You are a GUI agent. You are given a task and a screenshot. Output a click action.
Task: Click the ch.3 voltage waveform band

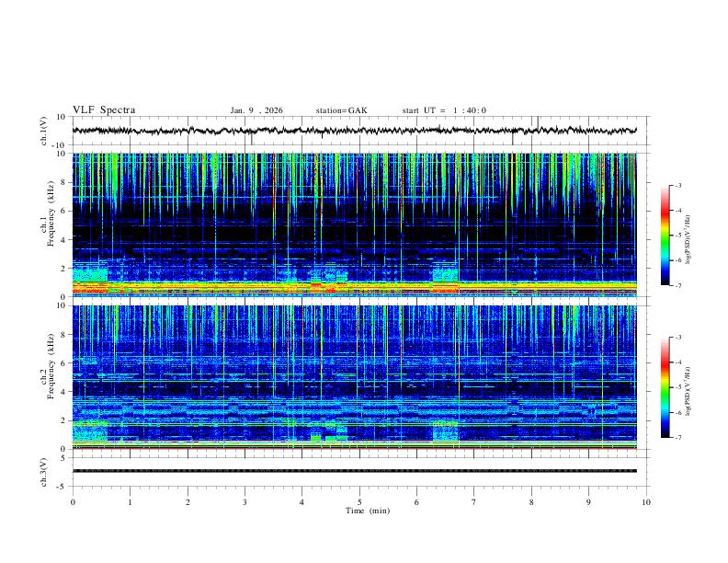pyautogui.click(x=354, y=471)
